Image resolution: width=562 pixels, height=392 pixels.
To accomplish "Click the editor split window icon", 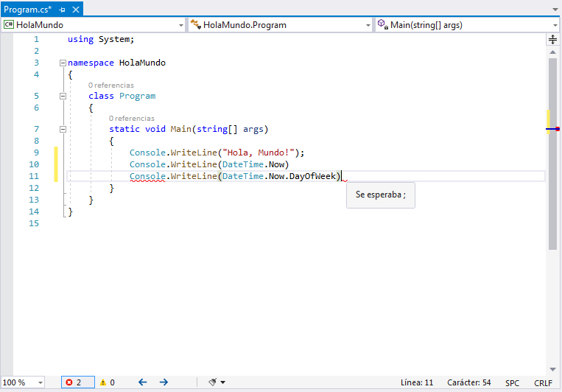I will (x=552, y=39).
